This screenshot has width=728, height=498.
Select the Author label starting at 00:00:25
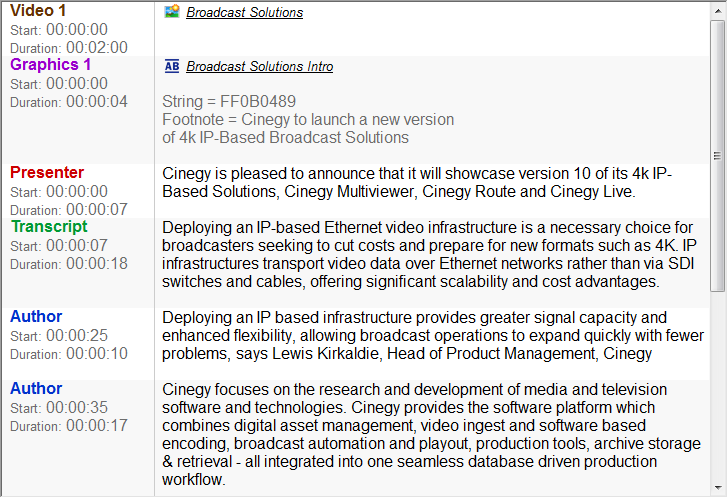point(36,317)
